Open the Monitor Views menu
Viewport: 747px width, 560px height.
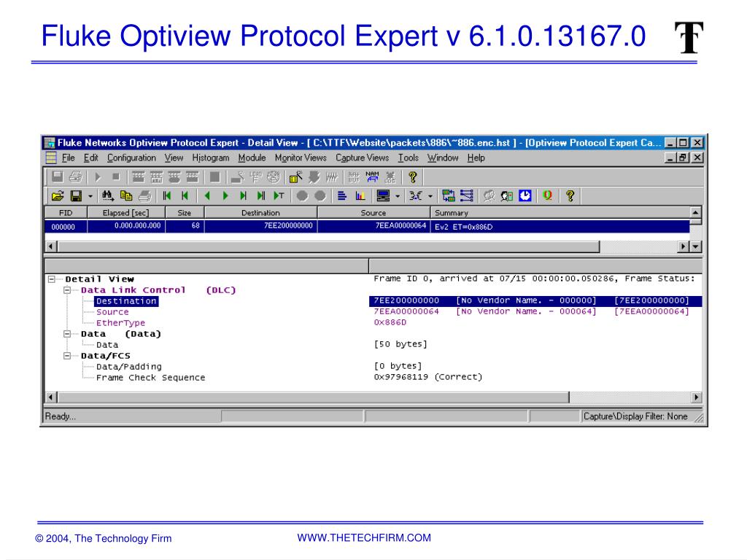(301, 158)
